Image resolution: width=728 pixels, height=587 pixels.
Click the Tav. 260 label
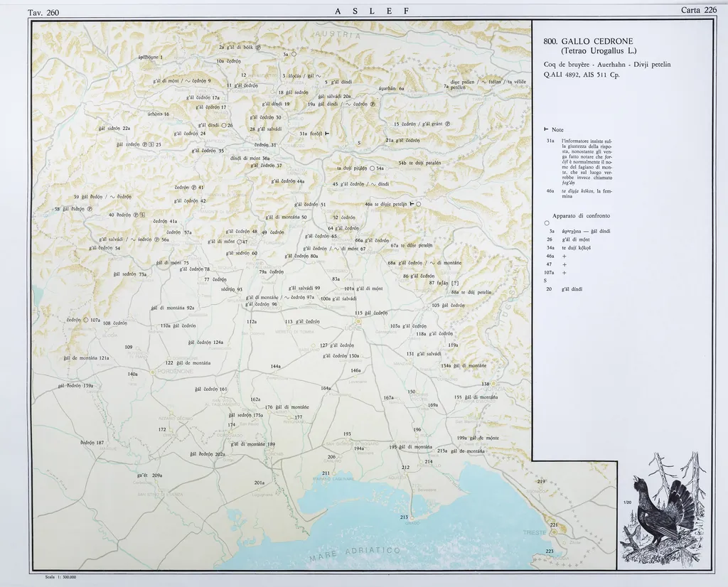tap(43, 12)
